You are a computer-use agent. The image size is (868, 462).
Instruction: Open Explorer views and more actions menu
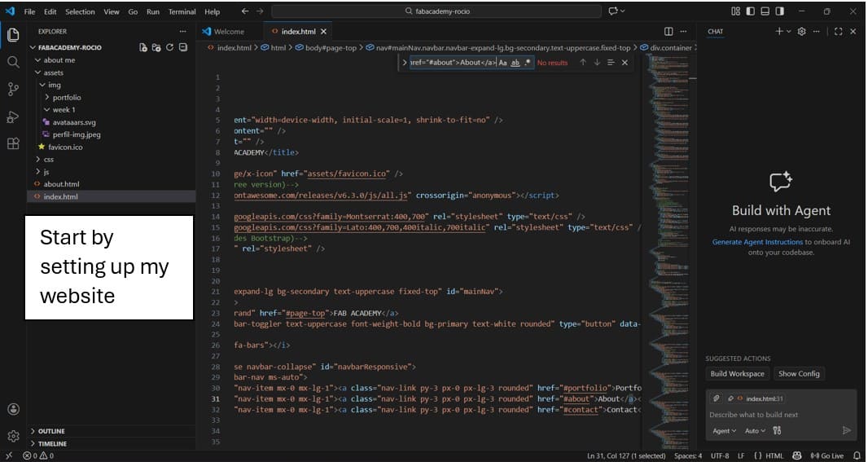click(182, 32)
